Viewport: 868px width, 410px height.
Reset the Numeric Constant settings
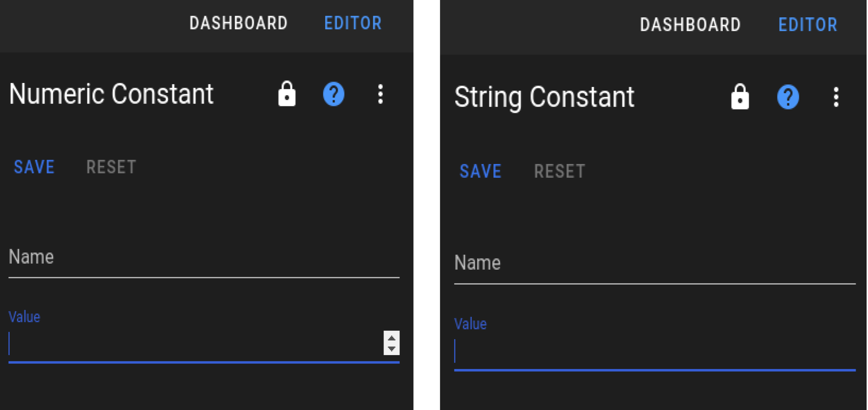pyautogui.click(x=111, y=167)
